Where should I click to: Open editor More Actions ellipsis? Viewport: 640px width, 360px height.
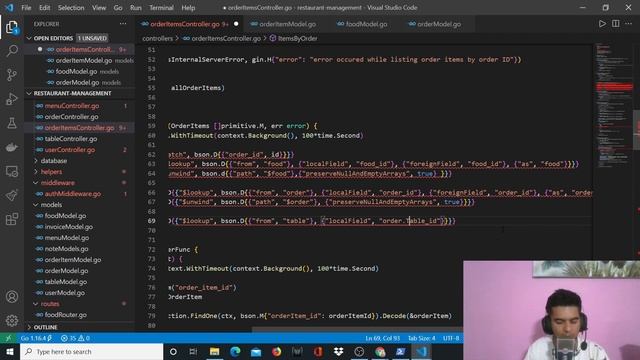point(629,24)
